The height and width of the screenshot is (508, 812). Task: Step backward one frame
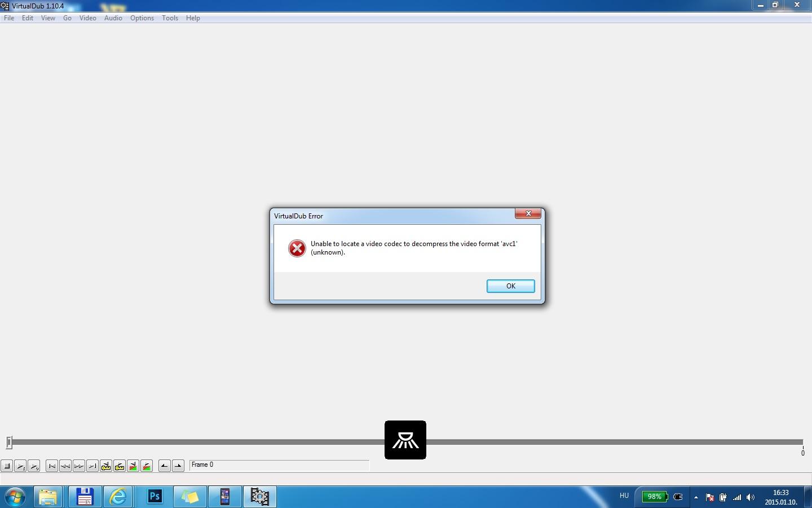pos(65,466)
